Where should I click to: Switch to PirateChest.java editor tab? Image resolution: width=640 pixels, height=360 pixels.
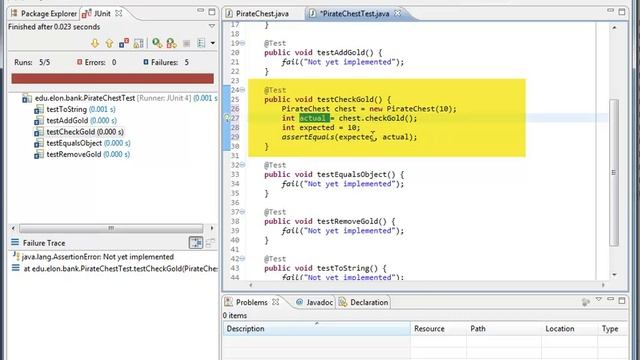262,13
